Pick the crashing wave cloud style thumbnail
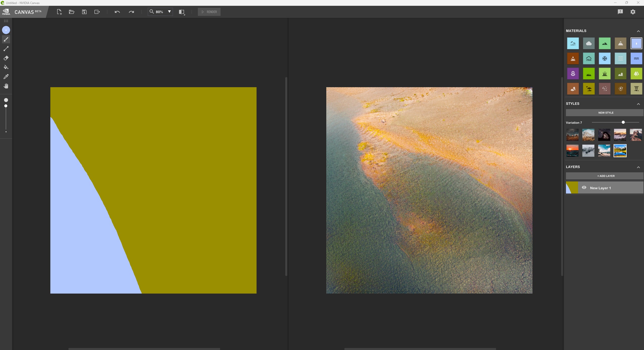 (588, 135)
